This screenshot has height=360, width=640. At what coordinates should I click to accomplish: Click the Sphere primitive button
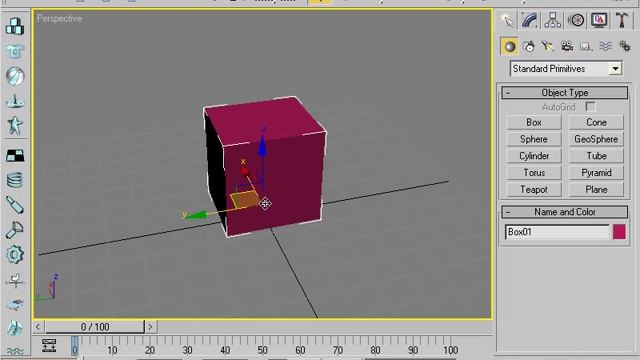(534, 139)
